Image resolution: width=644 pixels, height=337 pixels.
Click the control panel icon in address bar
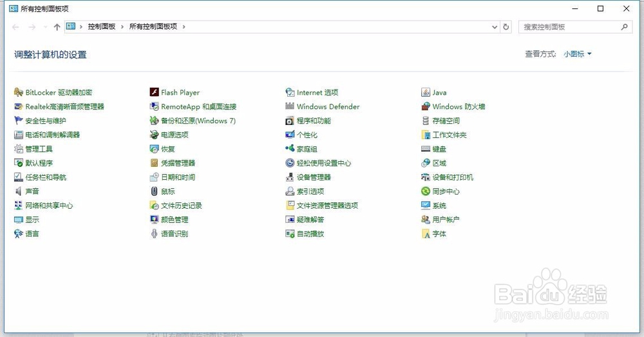(71, 26)
